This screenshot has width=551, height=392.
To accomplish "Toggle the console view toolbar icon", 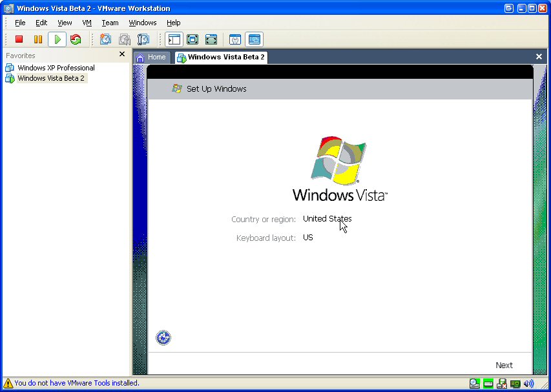I will (x=254, y=39).
